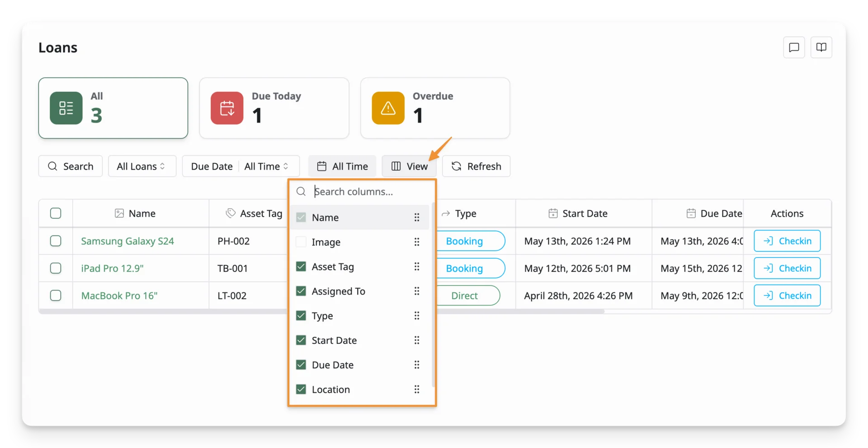
Task: Open the chat comment icon
Action: pyautogui.click(x=794, y=48)
